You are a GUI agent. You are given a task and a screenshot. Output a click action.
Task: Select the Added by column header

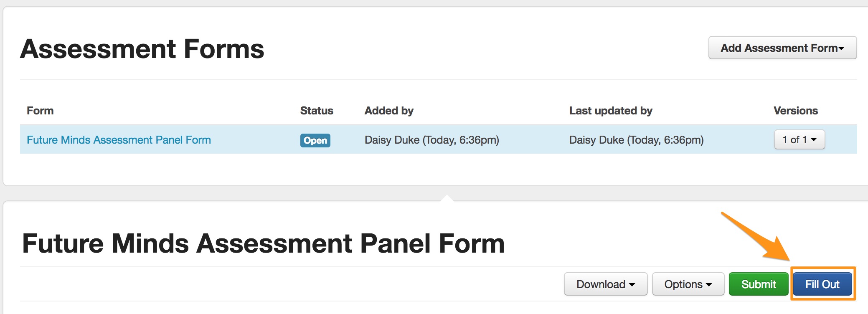pos(389,111)
